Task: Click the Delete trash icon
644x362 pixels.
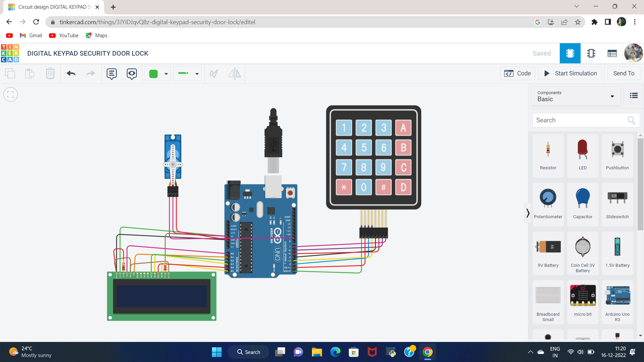Action: (50, 73)
